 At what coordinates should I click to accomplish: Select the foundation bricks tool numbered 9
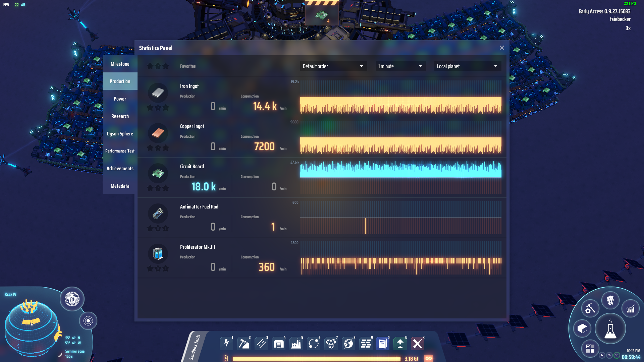(x=365, y=344)
